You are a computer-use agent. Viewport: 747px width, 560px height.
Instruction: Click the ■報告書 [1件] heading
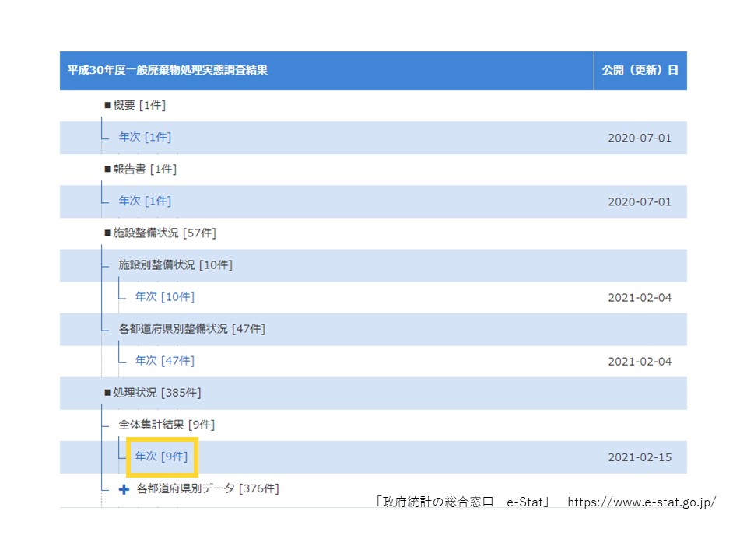(141, 169)
